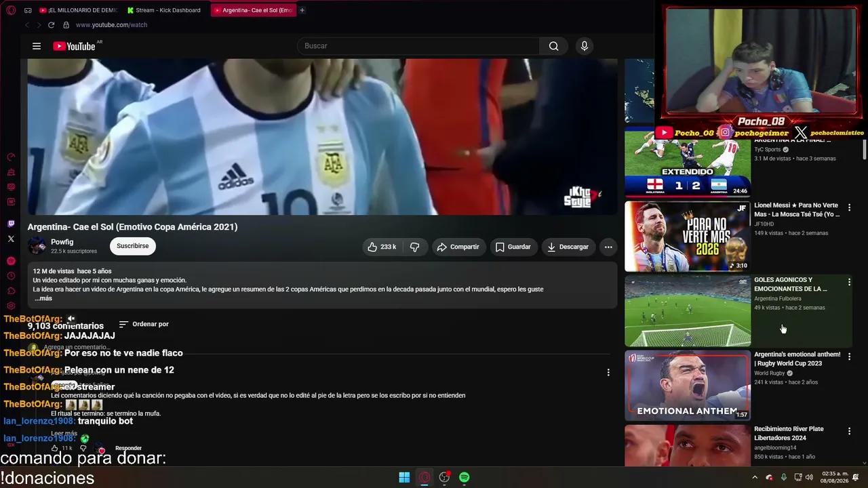This screenshot has height=488, width=868.
Task: Open browsing history clock in the sidebar
Action: pyautogui.click(x=11, y=276)
